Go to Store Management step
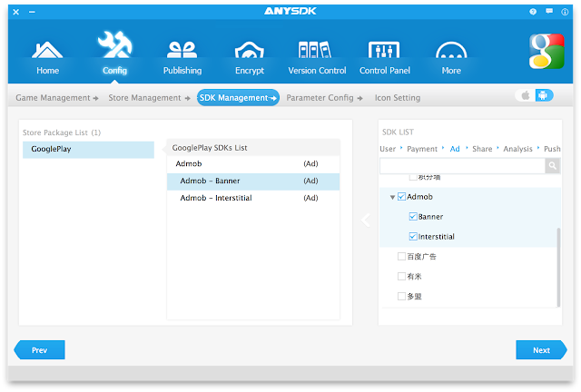Viewport: 581px width, 392px height. 149,98
